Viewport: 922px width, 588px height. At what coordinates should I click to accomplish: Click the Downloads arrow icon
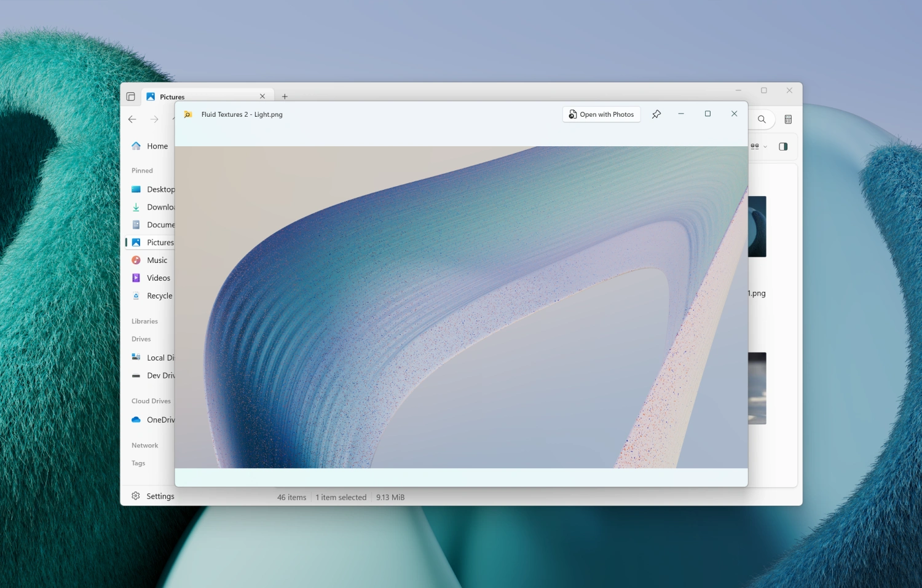tap(136, 208)
